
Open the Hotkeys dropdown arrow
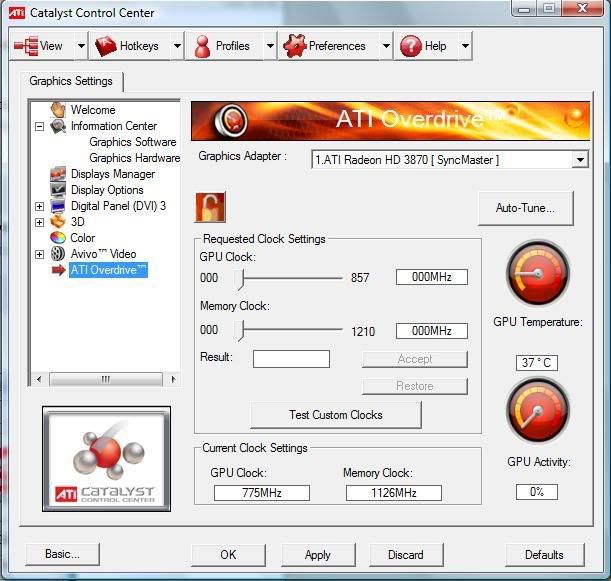click(x=177, y=46)
